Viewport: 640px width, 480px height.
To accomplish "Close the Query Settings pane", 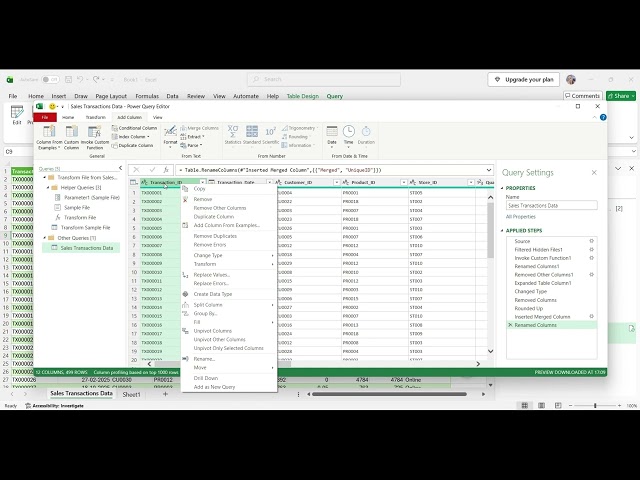I will [x=594, y=173].
